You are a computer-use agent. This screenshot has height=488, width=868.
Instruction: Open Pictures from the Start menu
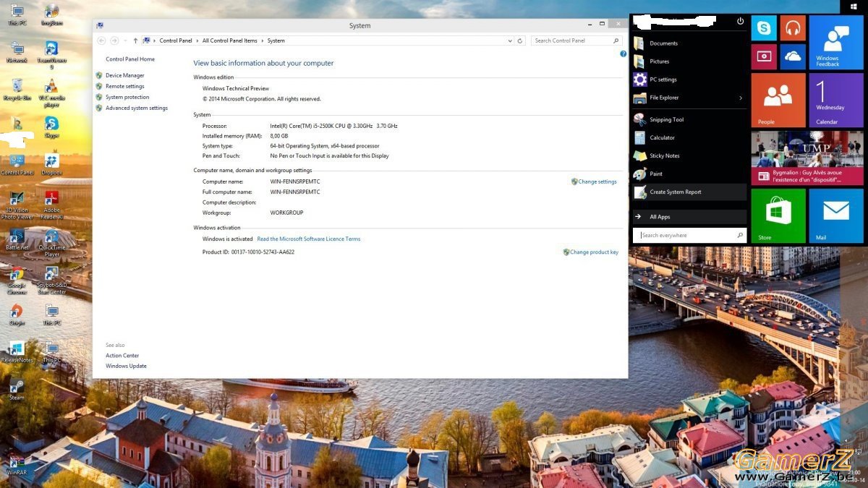[x=689, y=61]
